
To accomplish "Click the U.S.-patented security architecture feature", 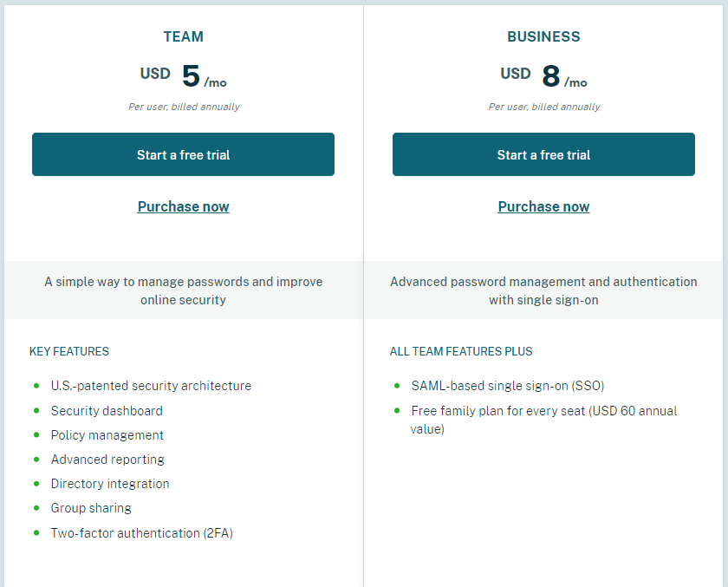I will [x=151, y=386].
